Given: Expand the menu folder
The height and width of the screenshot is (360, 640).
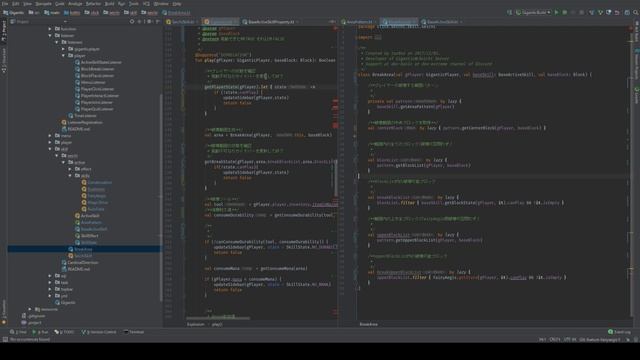Looking at the screenshot, I should 50,136.
